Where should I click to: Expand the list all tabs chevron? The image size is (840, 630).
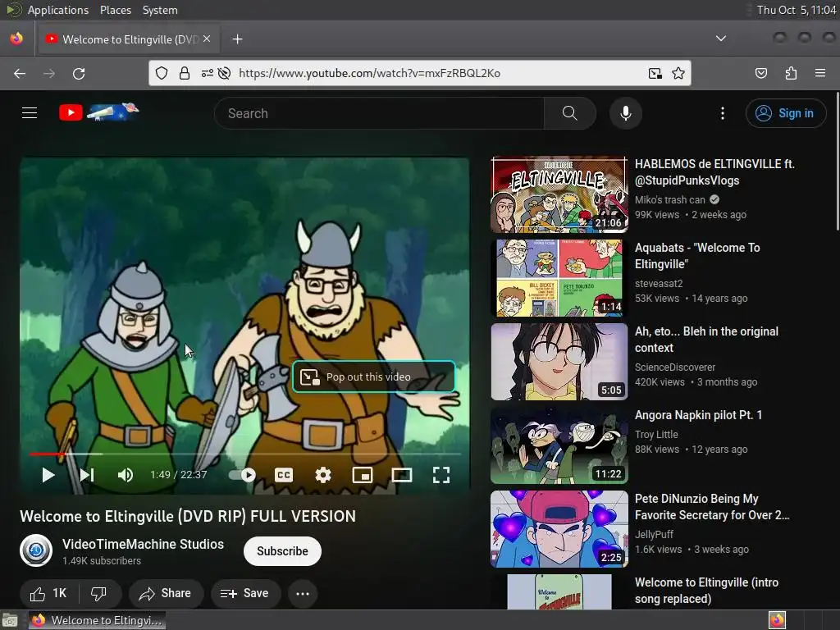pos(721,39)
